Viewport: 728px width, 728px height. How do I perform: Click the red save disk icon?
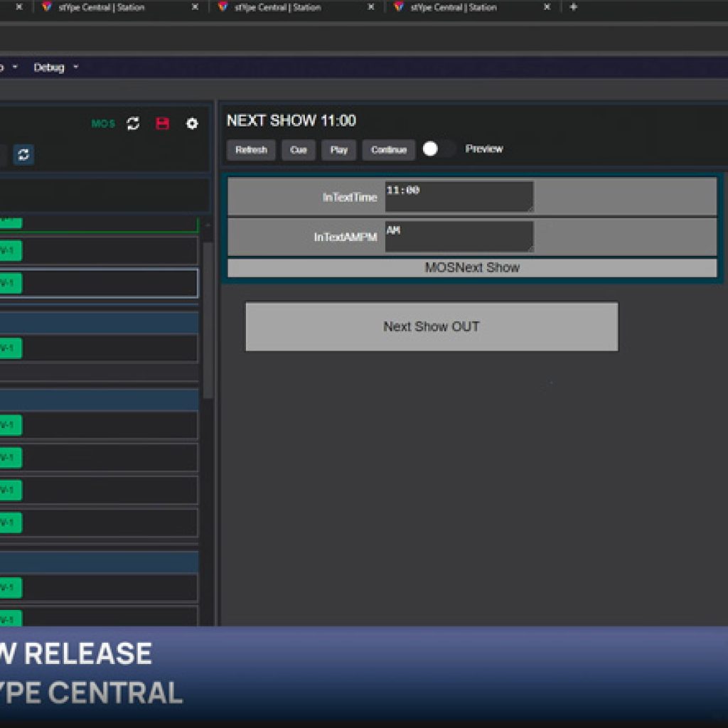(x=163, y=124)
